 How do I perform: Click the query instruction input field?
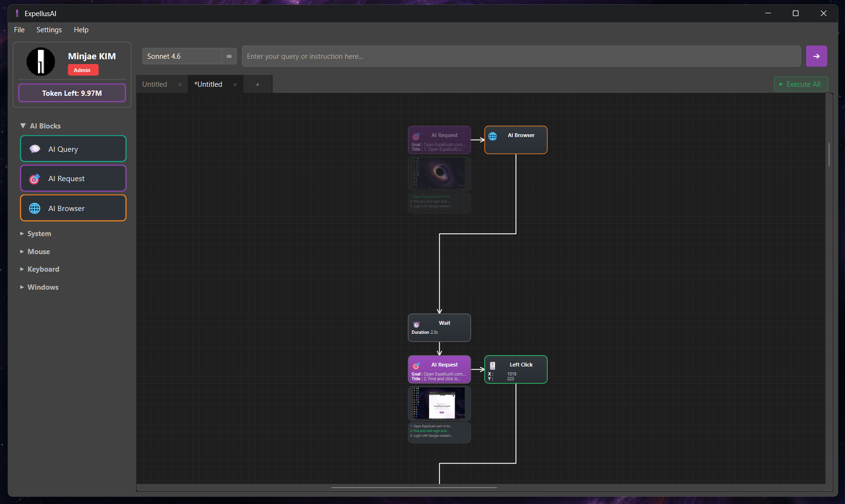pyautogui.click(x=520, y=56)
